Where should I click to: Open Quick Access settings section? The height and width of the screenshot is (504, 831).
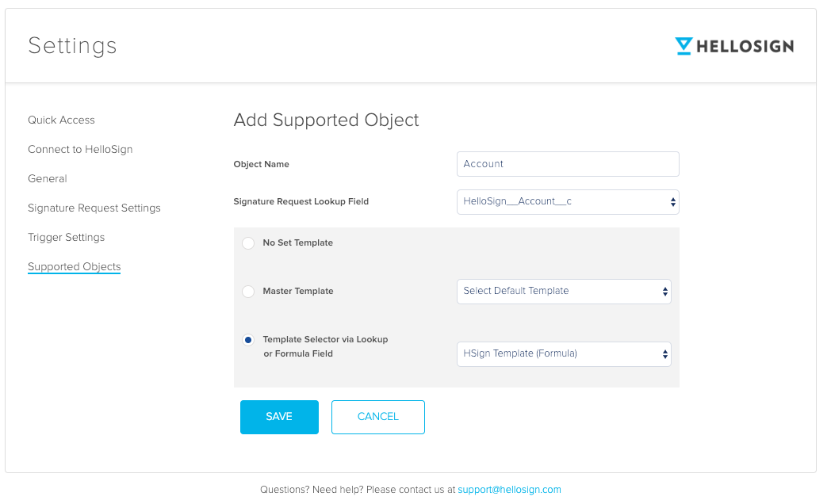(x=61, y=120)
